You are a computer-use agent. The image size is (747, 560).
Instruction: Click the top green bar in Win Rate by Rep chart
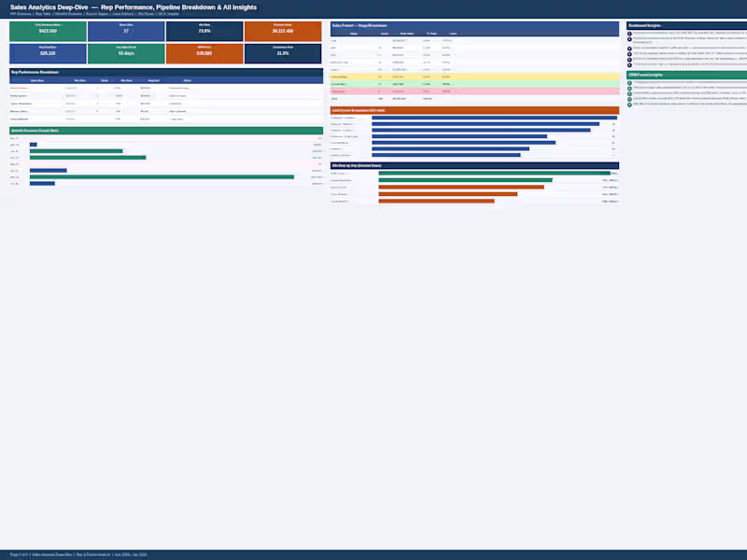click(x=493, y=173)
